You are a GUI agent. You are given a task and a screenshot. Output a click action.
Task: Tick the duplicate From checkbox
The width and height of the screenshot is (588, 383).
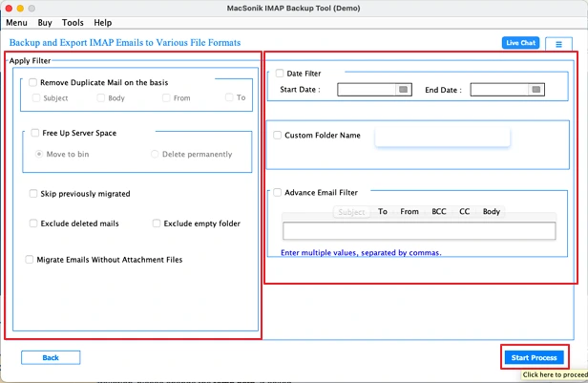pos(166,98)
